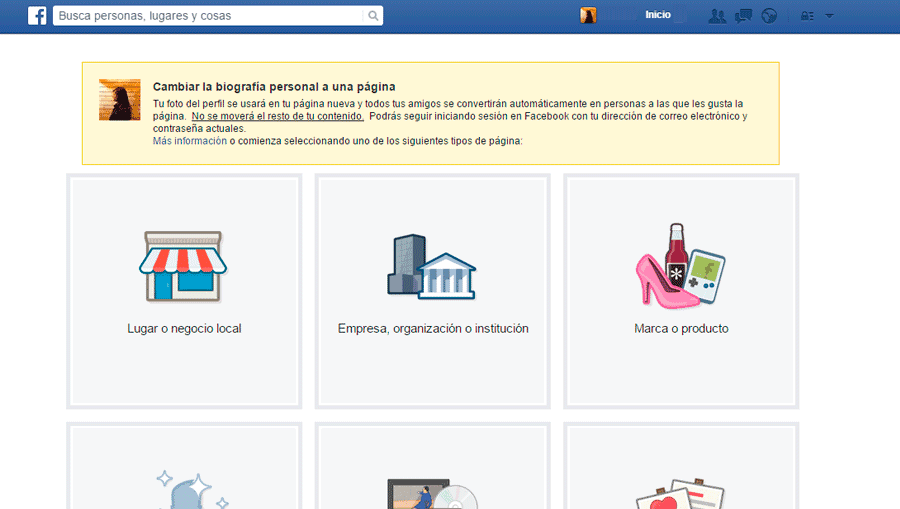Click the heading Cambiar la biografía personal a una página

(274, 87)
